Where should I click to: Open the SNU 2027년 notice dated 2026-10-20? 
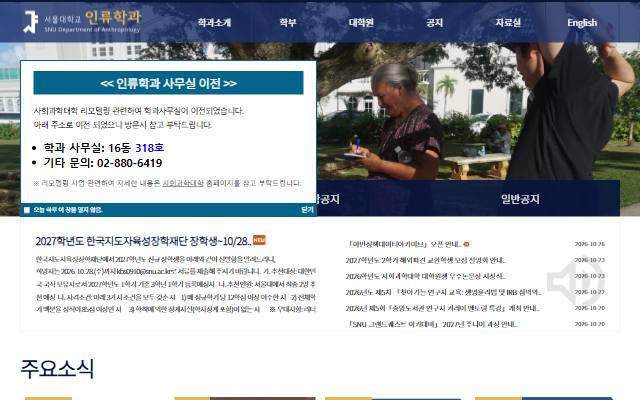432,324
